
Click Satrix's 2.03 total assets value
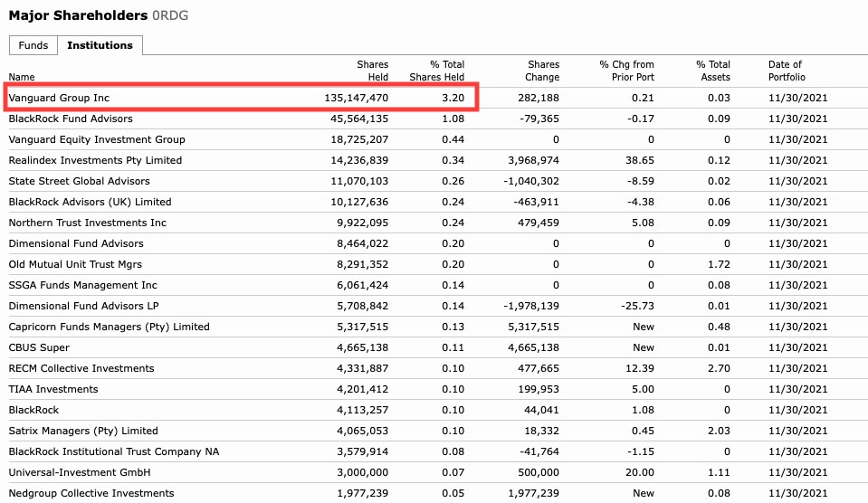719,431
